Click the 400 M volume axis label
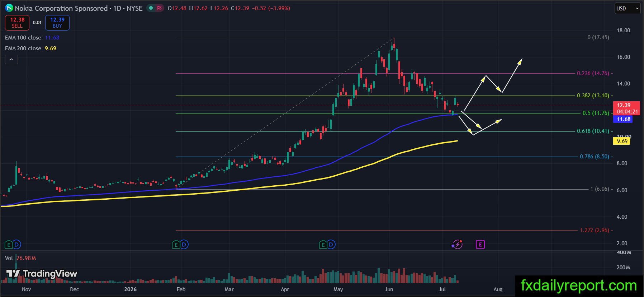Image resolution: width=644 pixels, height=297 pixels. 624,252
